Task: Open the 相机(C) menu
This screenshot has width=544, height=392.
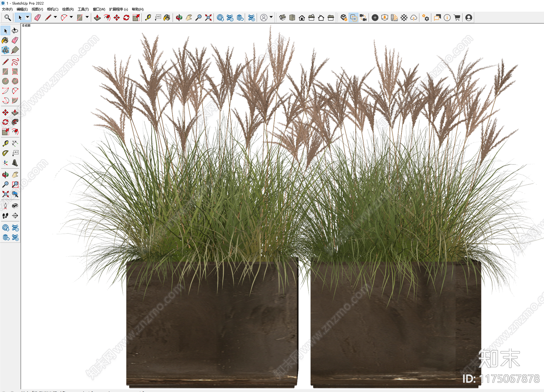Action: click(x=52, y=9)
